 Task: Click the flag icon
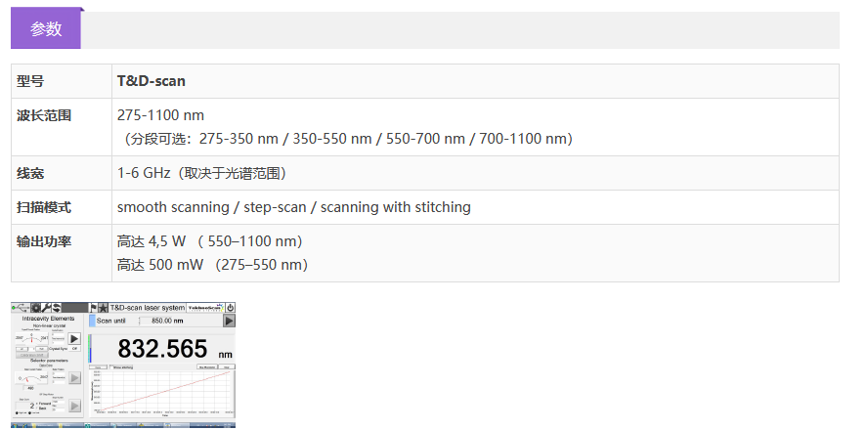[93, 307]
